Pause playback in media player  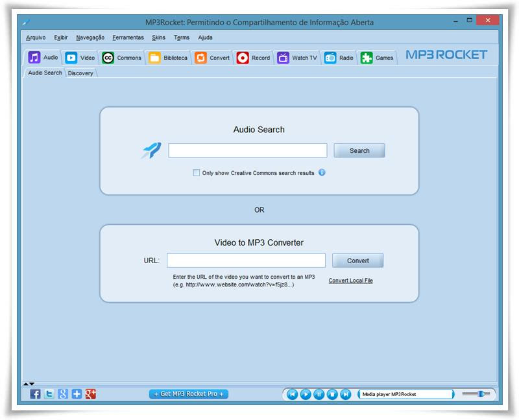click(319, 394)
